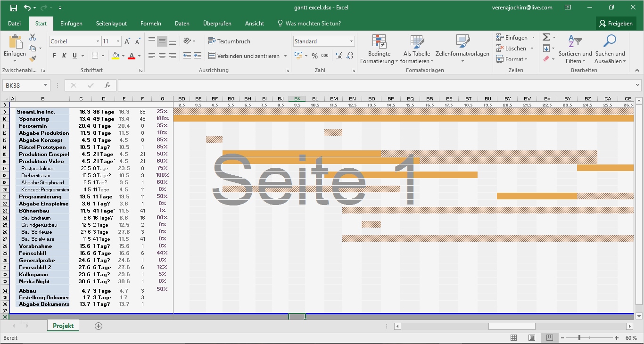Open Sortieren und Filtern
The height and width of the screenshot is (344, 644).
coord(576,49)
